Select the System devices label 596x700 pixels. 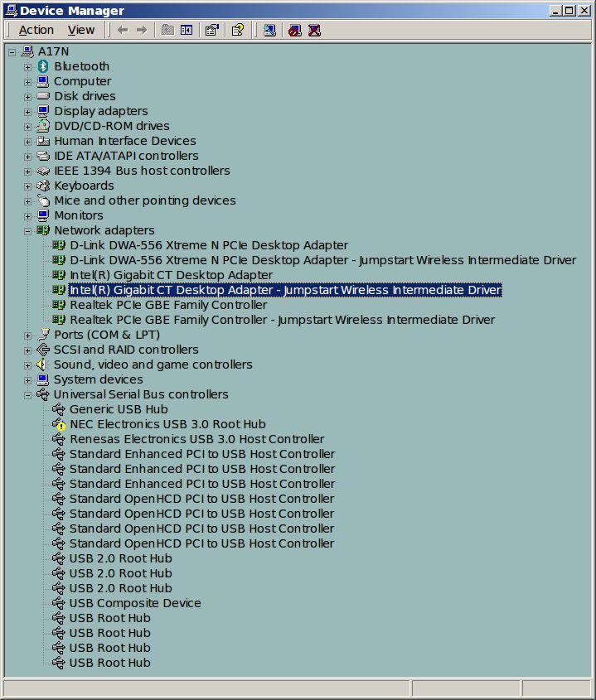click(99, 379)
